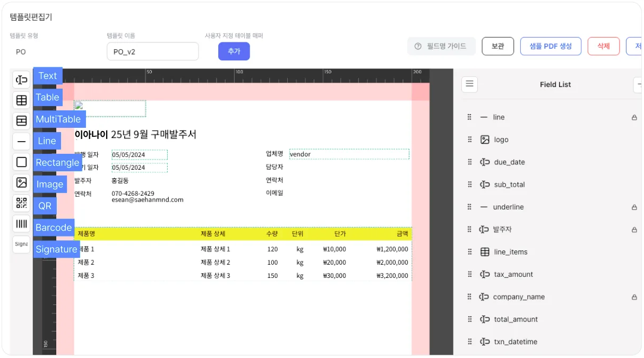Edit the template name PO_v2 field

152,51
